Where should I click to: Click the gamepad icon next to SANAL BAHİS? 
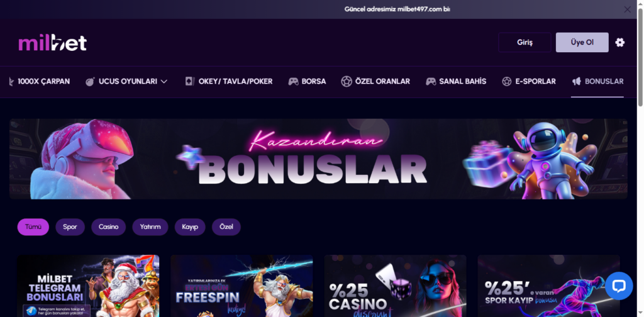click(x=430, y=81)
